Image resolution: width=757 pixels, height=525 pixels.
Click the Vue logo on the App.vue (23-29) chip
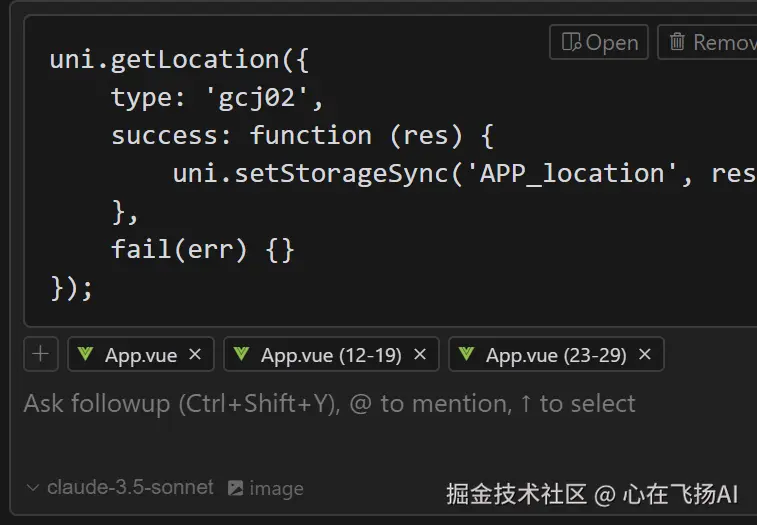(x=467, y=354)
